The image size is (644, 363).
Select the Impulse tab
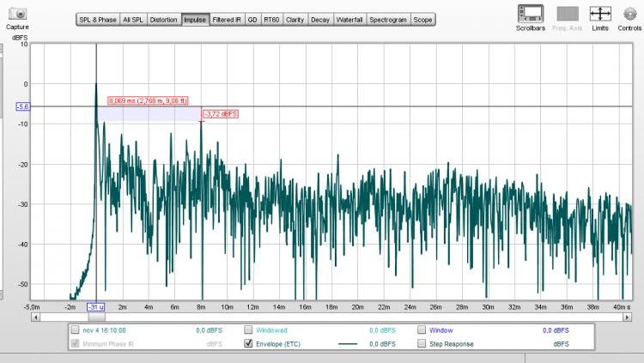point(195,20)
